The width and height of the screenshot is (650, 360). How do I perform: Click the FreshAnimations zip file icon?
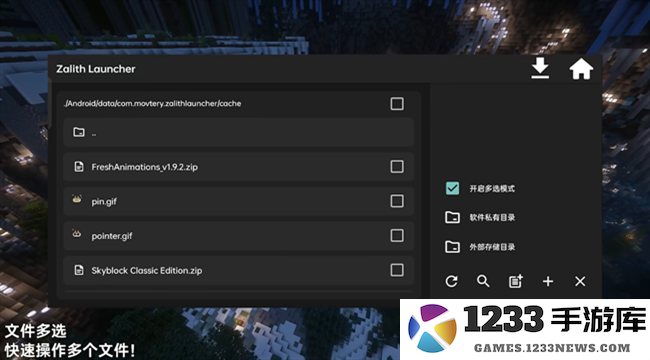click(x=79, y=167)
